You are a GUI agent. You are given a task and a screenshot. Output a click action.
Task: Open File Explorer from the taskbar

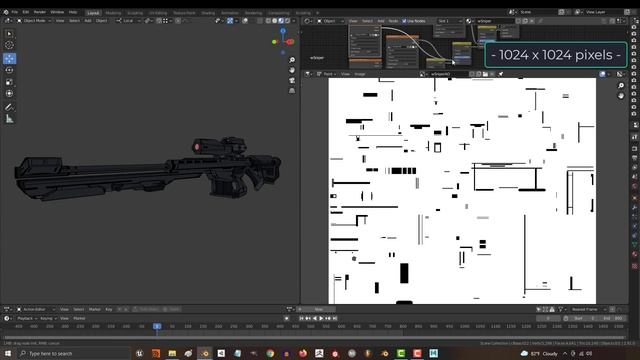pos(172,353)
